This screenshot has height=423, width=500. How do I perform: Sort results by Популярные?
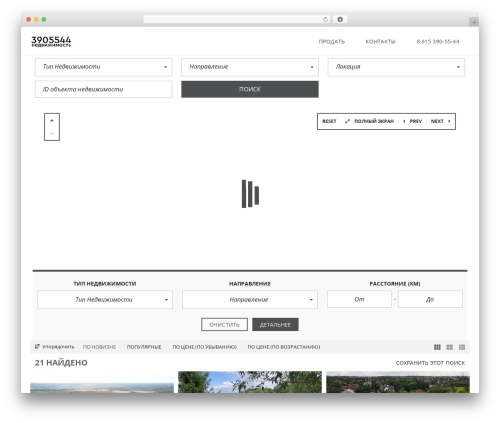click(x=144, y=347)
